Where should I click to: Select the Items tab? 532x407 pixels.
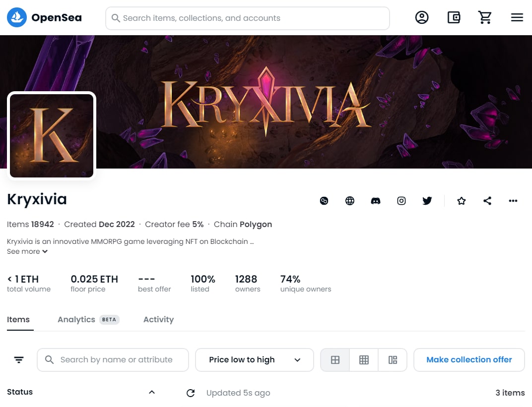coord(18,320)
